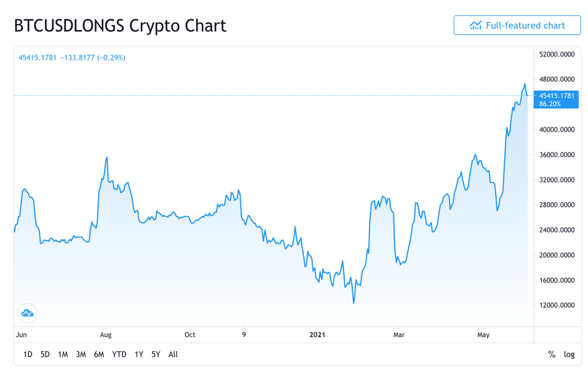Select the 1D time range
588x370 pixels.
pyautogui.click(x=28, y=355)
